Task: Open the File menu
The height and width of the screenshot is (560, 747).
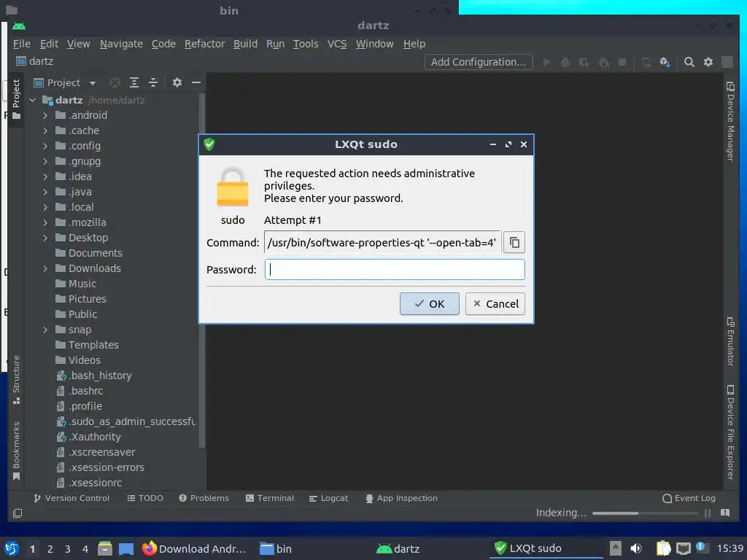Action: tap(21, 44)
